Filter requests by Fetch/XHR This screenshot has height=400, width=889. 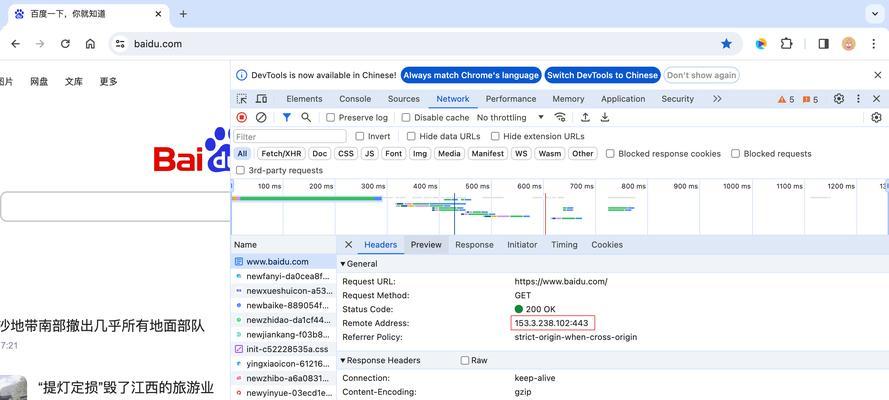[x=281, y=154]
